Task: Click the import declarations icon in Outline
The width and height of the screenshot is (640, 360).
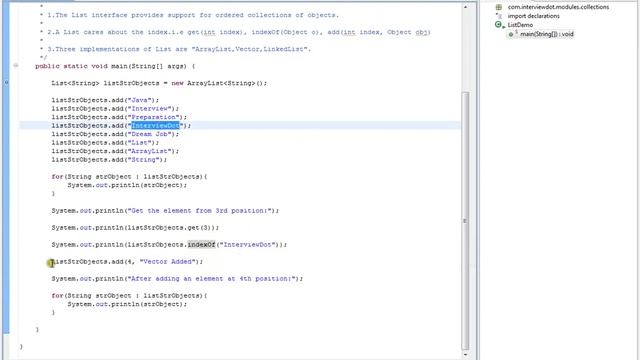Action: 498,16
